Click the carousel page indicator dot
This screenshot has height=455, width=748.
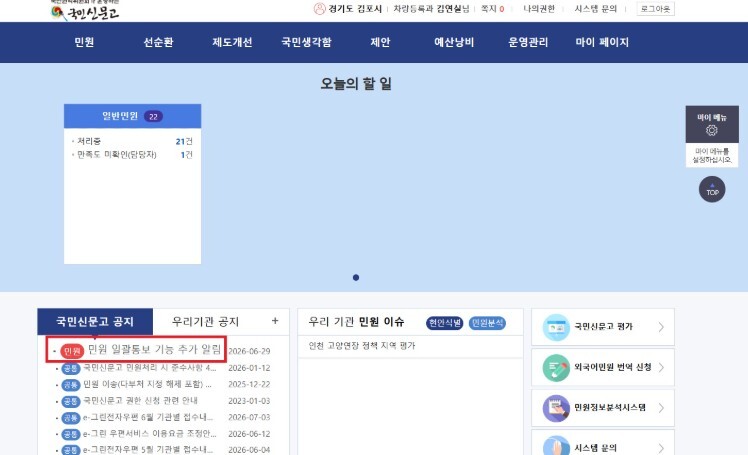[356, 278]
